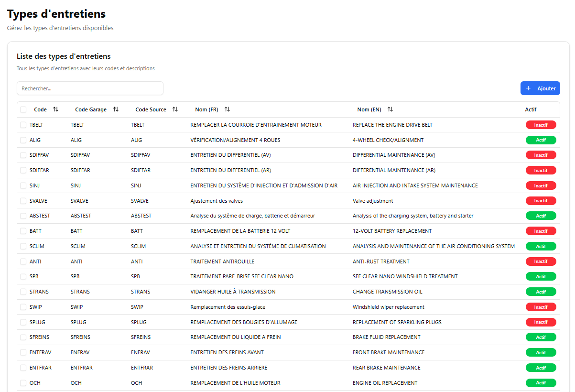Tick the checkbox for the OCH row
Screen dimensions: 575x392
click(23, 383)
